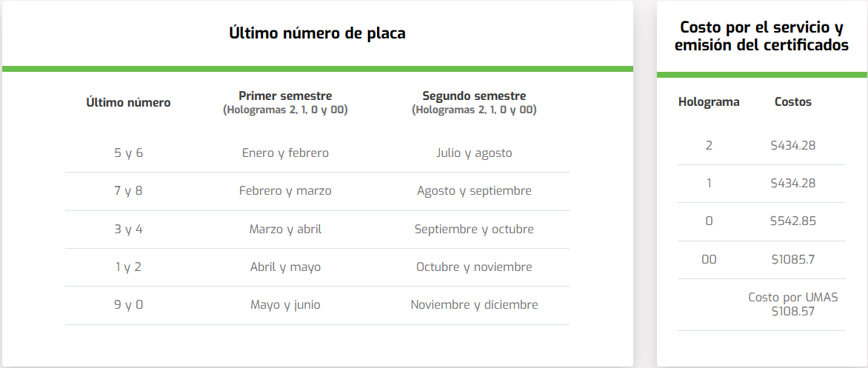Select the 'Agosto y septiembre' cell
Image resolution: width=868 pixels, height=368 pixels.
click(x=474, y=191)
